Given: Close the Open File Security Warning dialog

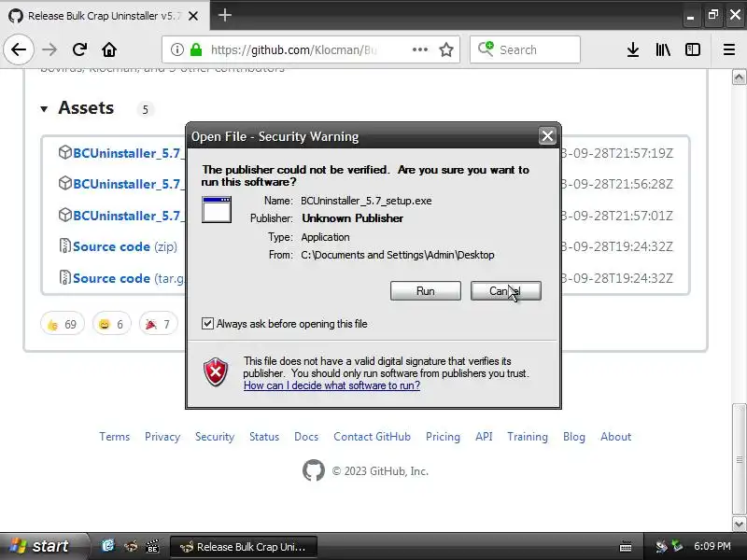Looking at the screenshot, I should (547, 136).
